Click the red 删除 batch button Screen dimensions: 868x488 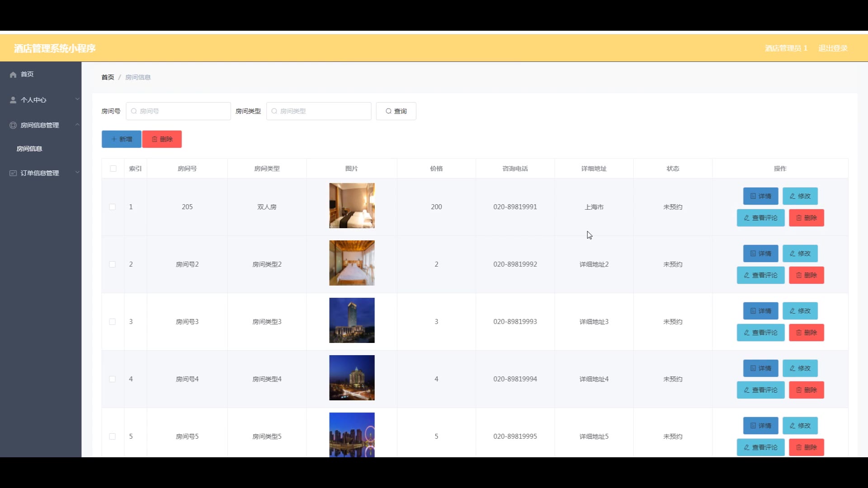(x=162, y=139)
